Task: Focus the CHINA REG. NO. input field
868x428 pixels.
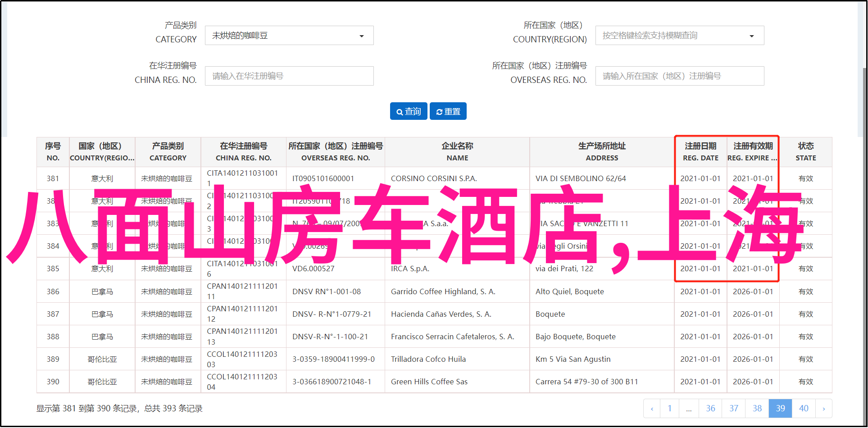Action: [289, 76]
